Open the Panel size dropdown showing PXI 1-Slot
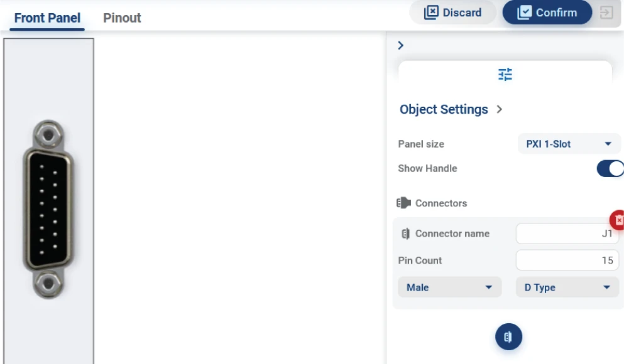 [567, 144]
